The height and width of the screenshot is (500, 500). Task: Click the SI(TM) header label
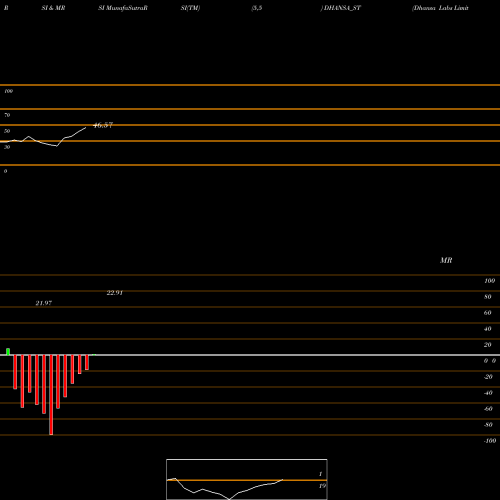(190, 8)
